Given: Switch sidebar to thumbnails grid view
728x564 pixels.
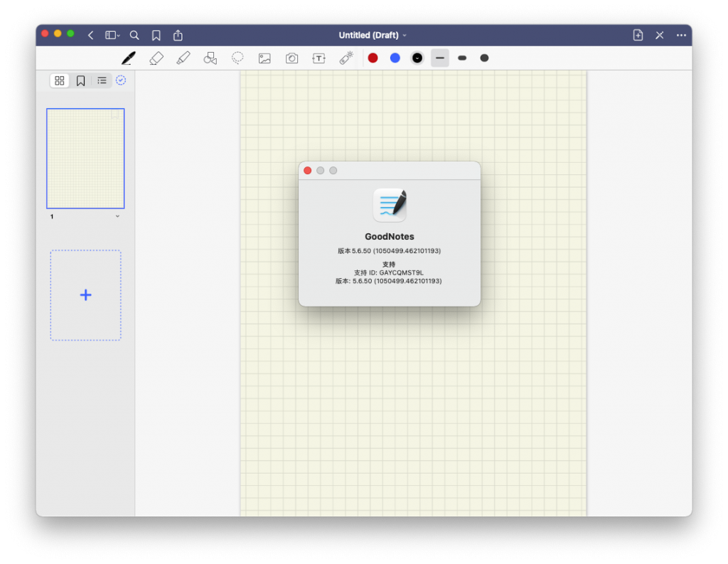Looking at the screenshot, I should [x=60, y=81].
